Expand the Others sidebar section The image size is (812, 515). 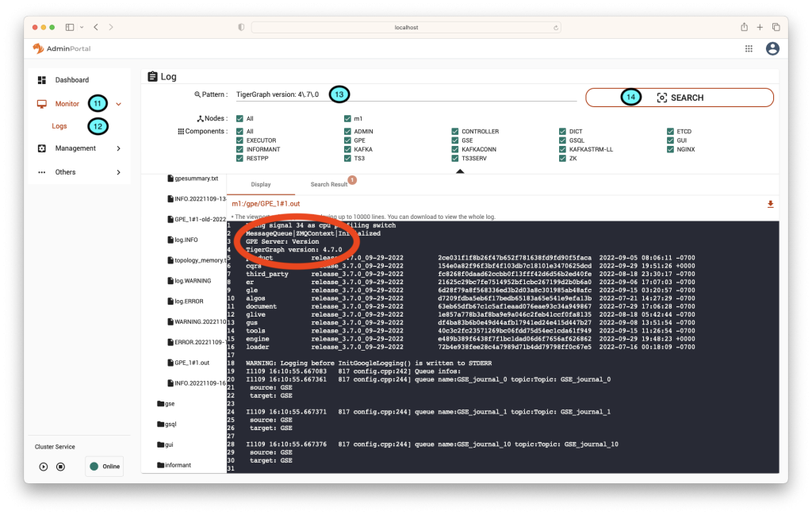tap(119, 172)
